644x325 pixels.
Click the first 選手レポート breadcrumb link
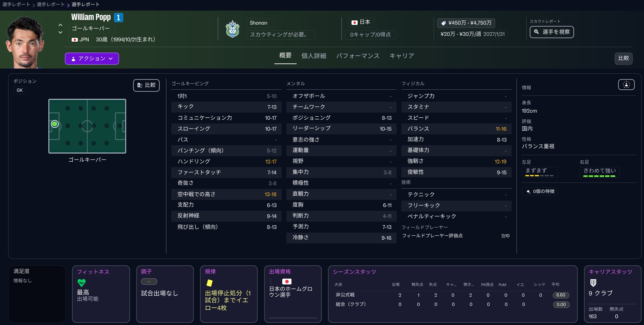coord(16,4)
